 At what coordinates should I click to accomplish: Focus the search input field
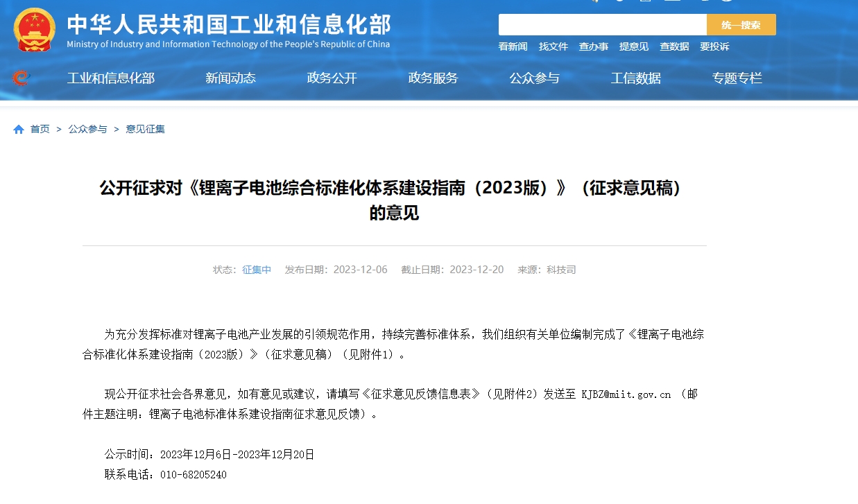click(602, 25)
